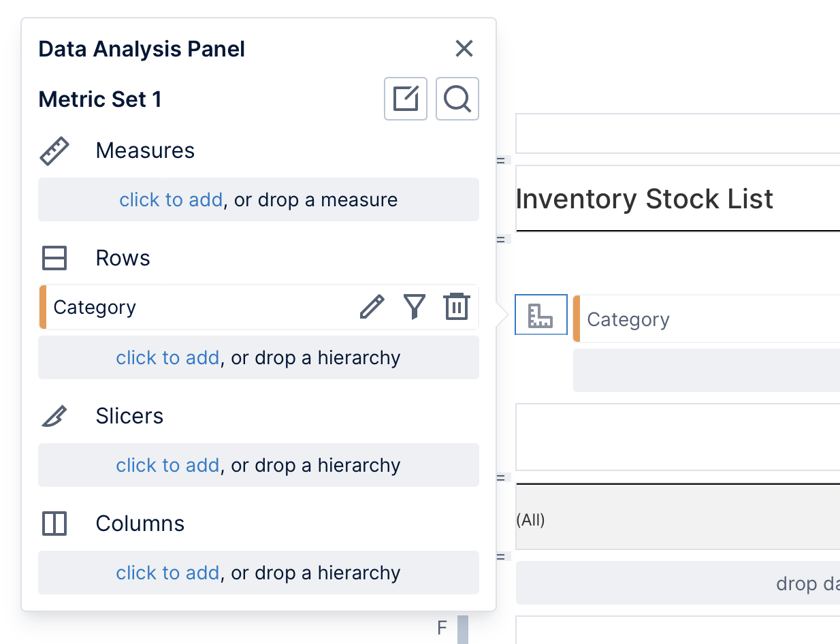Click the Rows section icon

click(54, 258)
